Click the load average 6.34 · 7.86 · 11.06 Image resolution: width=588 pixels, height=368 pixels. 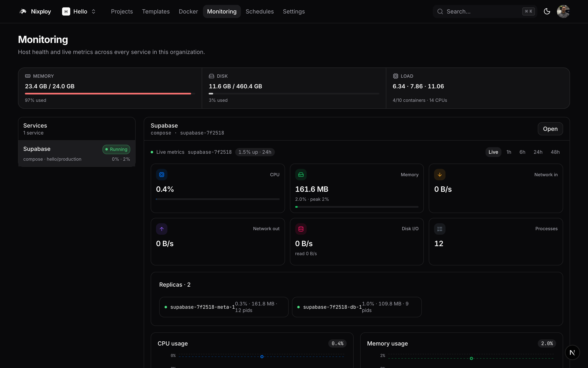(418, 86)
